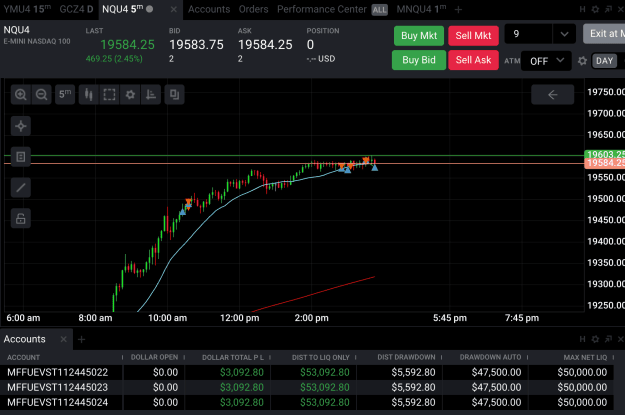Image resolution: width=625 pixels, height=415 pixels.
Task: Open the candlestick chart type icon
Action: 88,94
